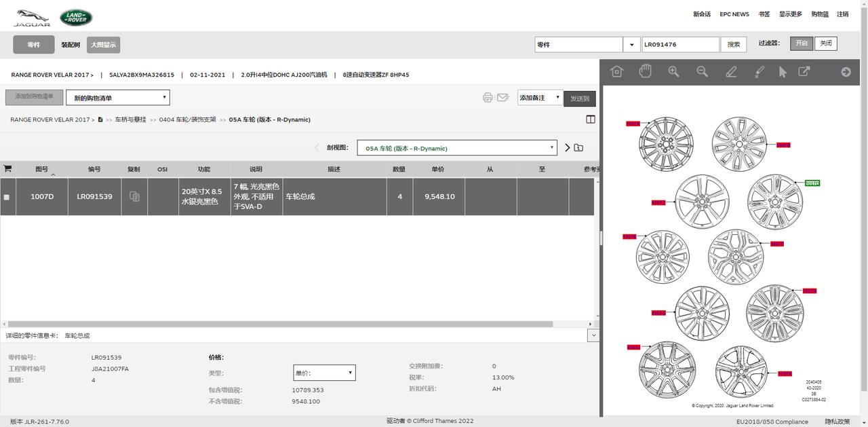Click part number cell LR091539
Screen dimensions: 868x427
point(94,196)
